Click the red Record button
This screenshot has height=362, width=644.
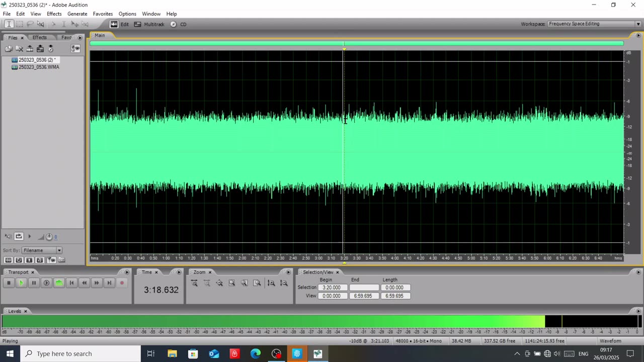[122, 283]
